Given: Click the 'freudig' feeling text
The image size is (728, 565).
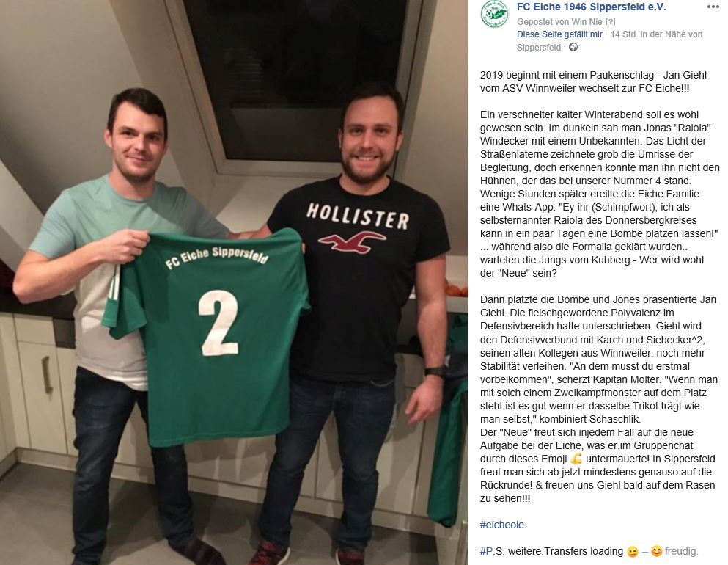Looking at the screenshot, I should tap(681, 552).
